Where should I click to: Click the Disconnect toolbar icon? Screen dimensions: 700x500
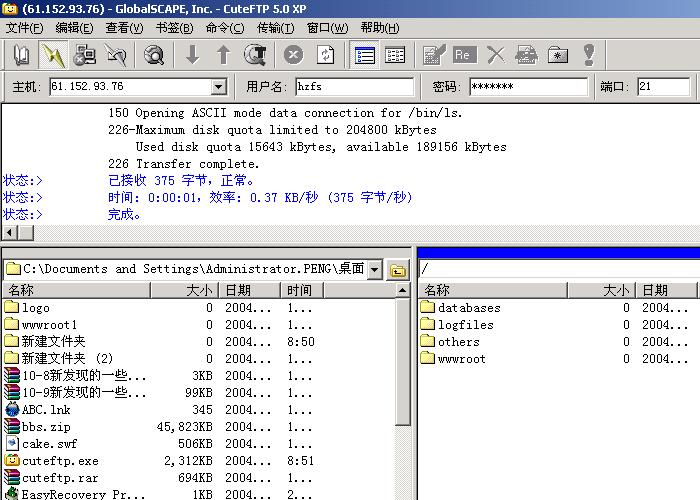coord(116,55)
